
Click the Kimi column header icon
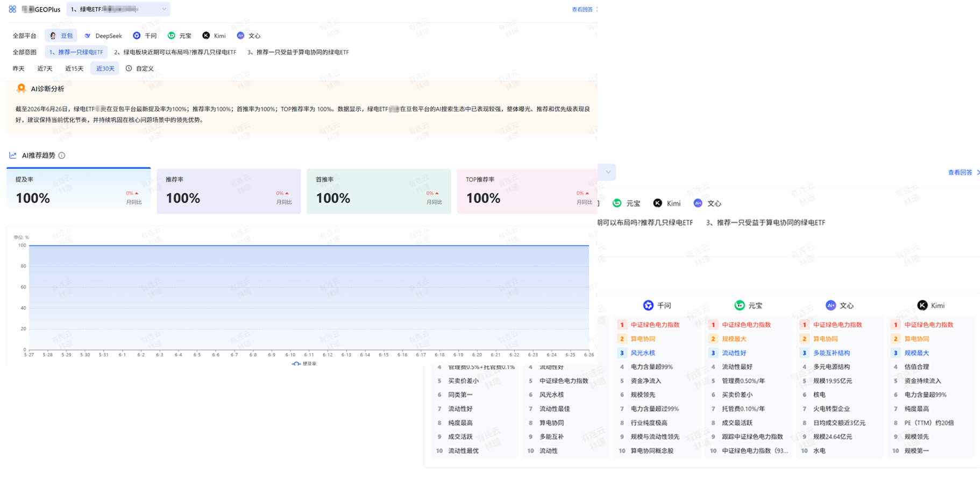coord(922,305)
